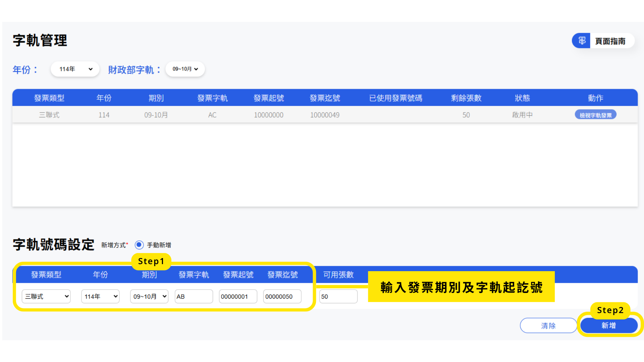644x362 pixels.
Task: Open the 114年 year filter dropdown
Action: pyautogui.click(x=75, y=69)
